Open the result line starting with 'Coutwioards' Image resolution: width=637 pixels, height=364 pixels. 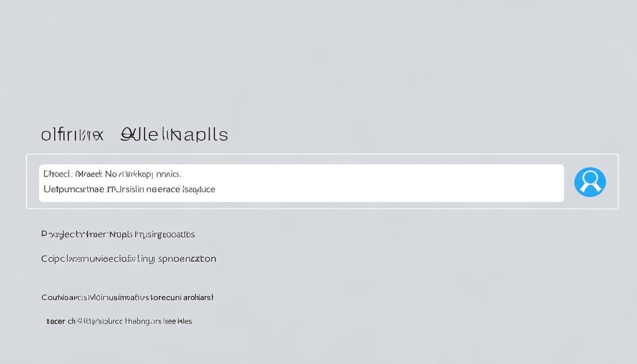pyautogui.click(x=127, y=298)
